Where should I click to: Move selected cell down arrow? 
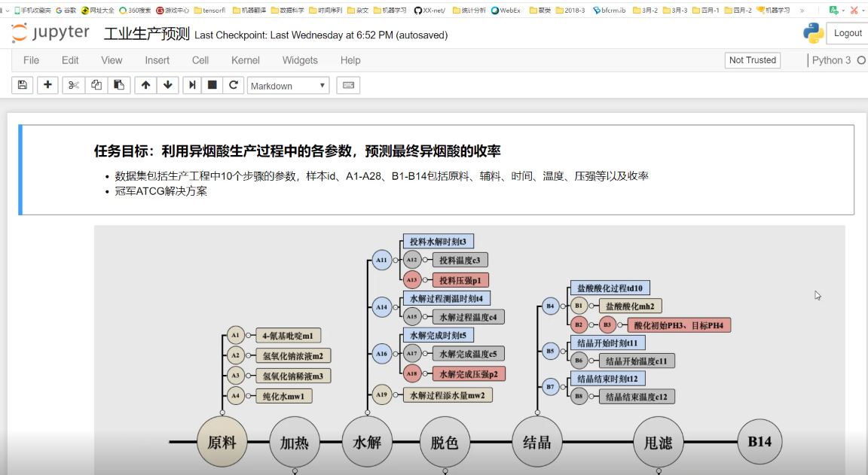coord(167,85)
